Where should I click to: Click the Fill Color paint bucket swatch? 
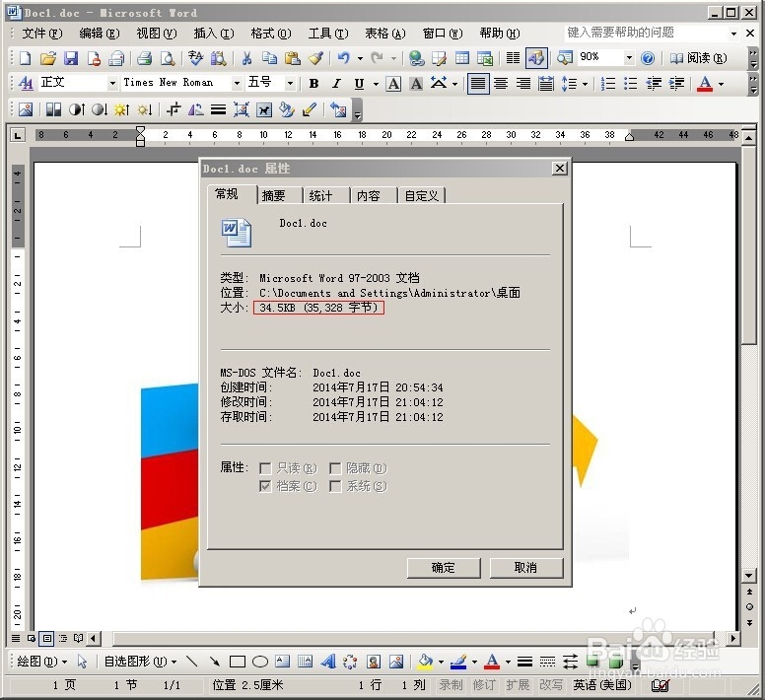(x=426, y=662)
